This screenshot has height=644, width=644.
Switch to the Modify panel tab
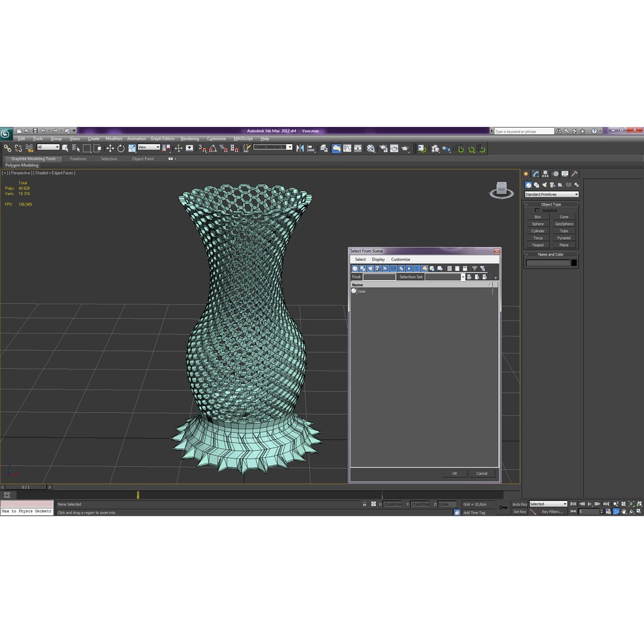[x=535, y=174]
